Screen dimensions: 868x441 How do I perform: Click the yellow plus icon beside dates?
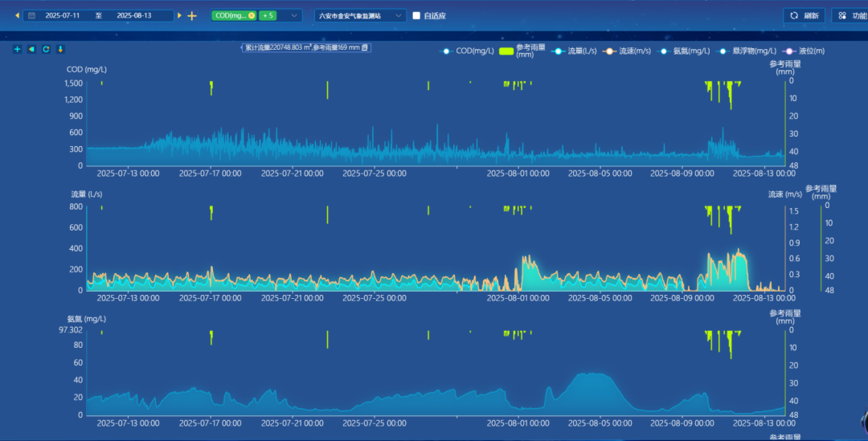coord(192,15)
